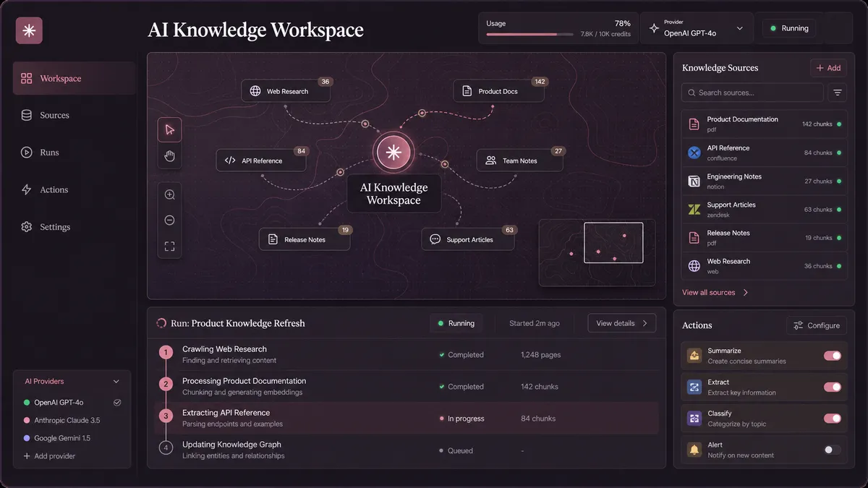Viewport: 868px width, 488px height.
Task: Select the hand pan tool
Action: pos(170,155)
